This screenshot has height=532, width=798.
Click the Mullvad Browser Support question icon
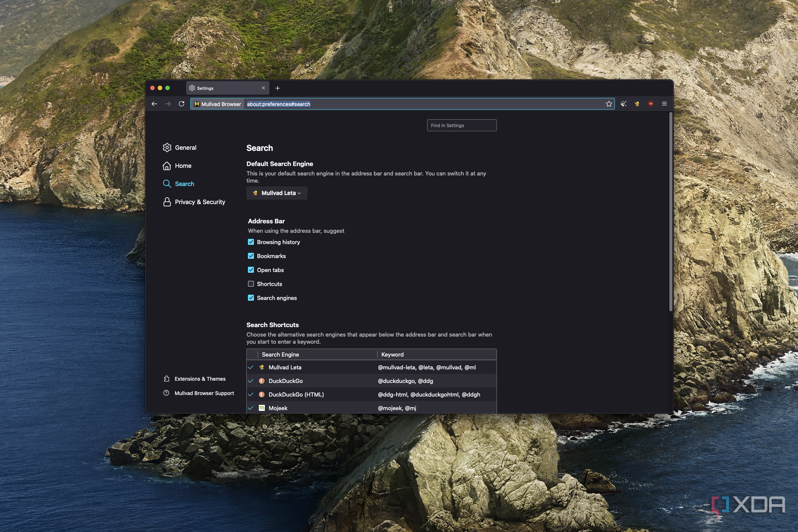[x=166, y=393]
